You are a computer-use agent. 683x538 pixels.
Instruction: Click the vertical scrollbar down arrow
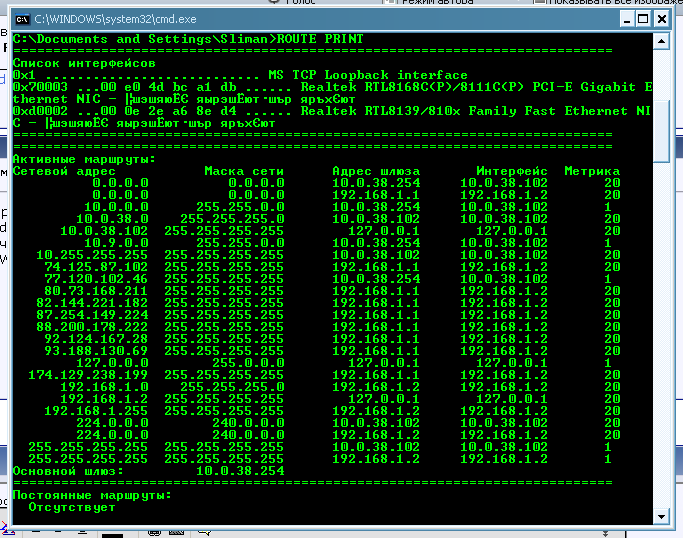pyautogui.click(x=661, y=514)
